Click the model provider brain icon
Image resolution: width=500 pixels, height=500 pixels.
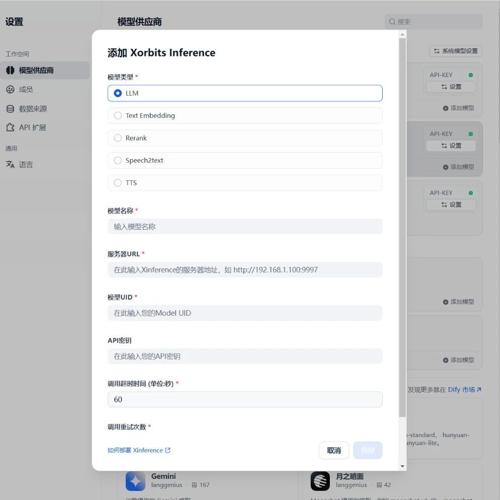(x=10, y=70)
